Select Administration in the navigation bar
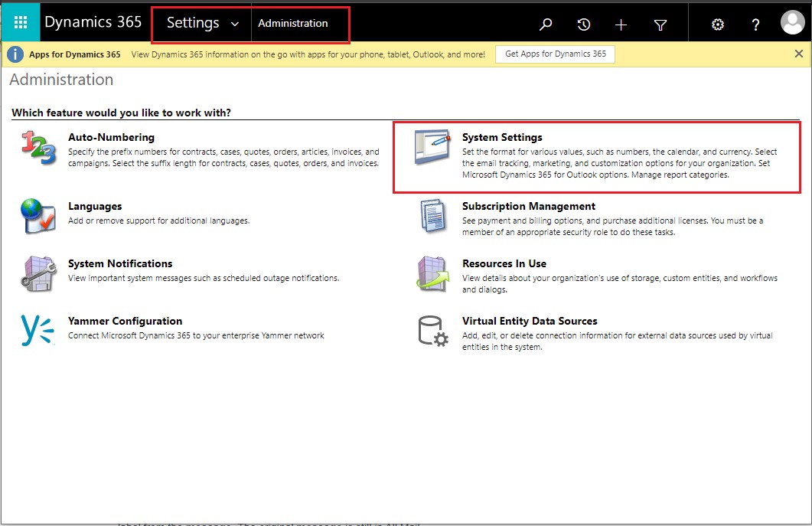The image size is (812, 526). [x=293, y=23]
